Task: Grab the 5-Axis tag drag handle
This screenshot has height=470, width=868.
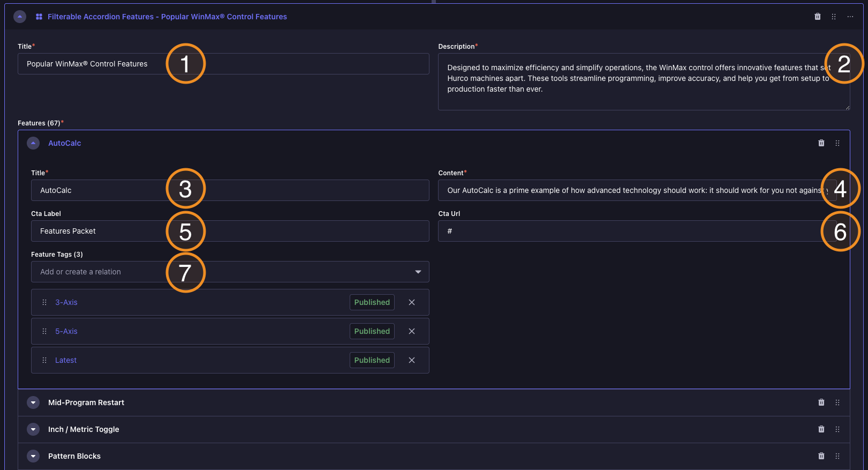Action: (44, 331)
